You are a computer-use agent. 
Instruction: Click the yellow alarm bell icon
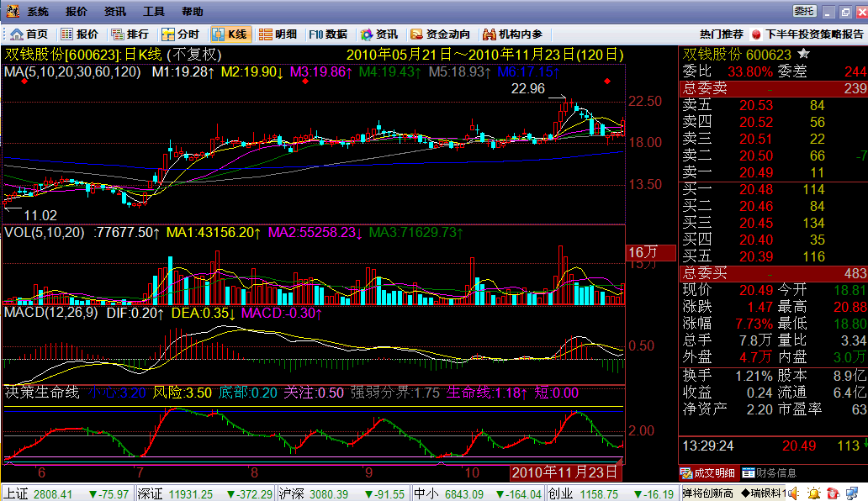814,493
